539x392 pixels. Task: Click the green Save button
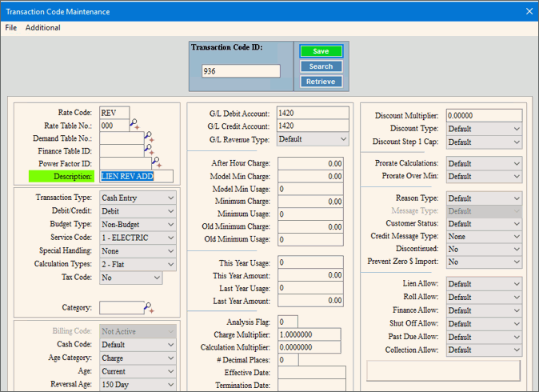point(321,51)
